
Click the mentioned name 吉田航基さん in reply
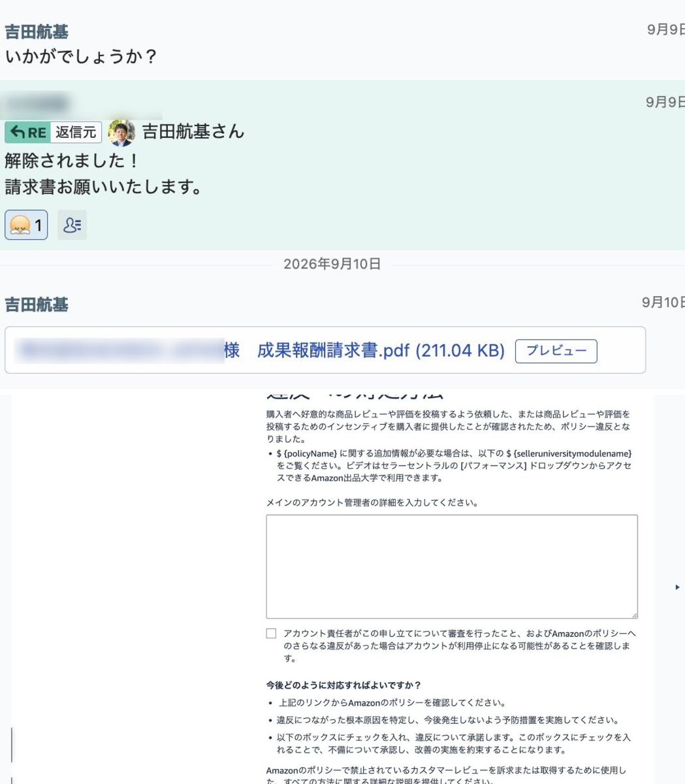point(193,132)
